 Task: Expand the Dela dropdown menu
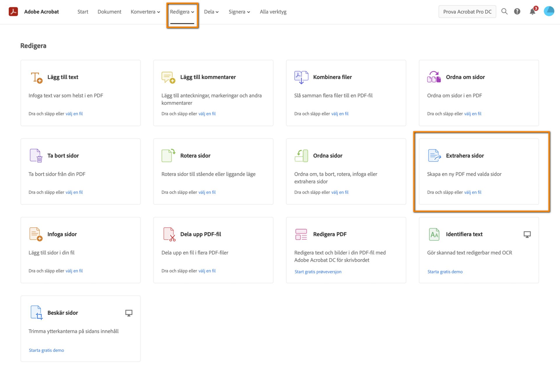[x=211, y=12]
